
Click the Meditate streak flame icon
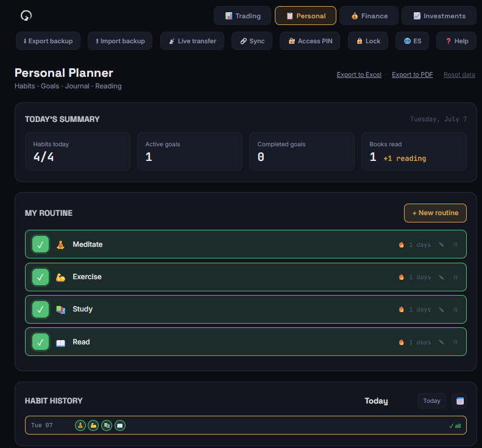[401, 244]
